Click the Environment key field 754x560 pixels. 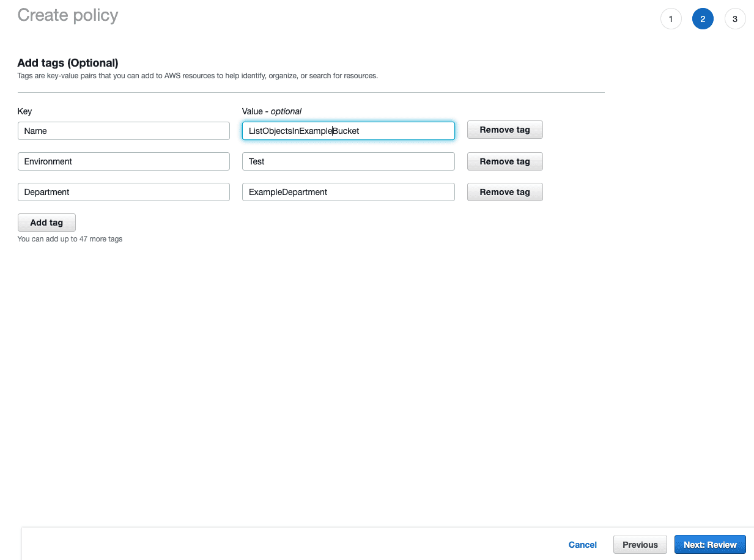[x=124, y=161]
